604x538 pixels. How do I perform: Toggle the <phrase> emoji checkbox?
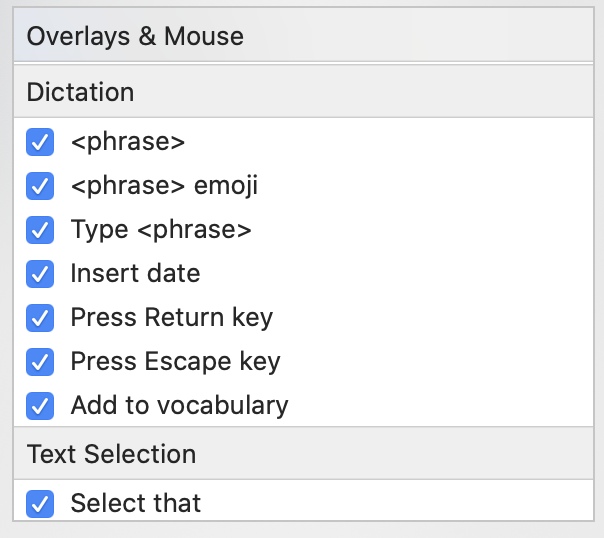point(40,186)
